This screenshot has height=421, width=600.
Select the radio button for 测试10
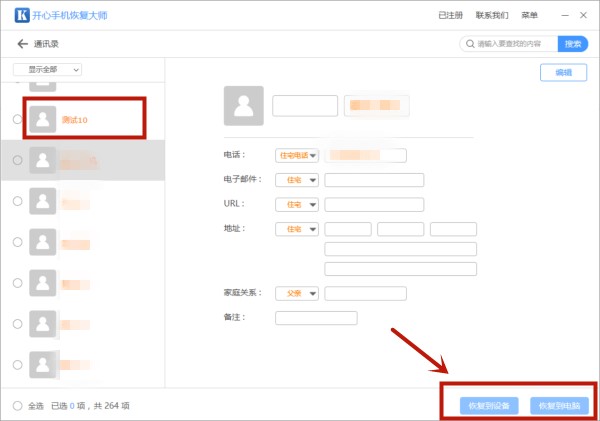18,119
